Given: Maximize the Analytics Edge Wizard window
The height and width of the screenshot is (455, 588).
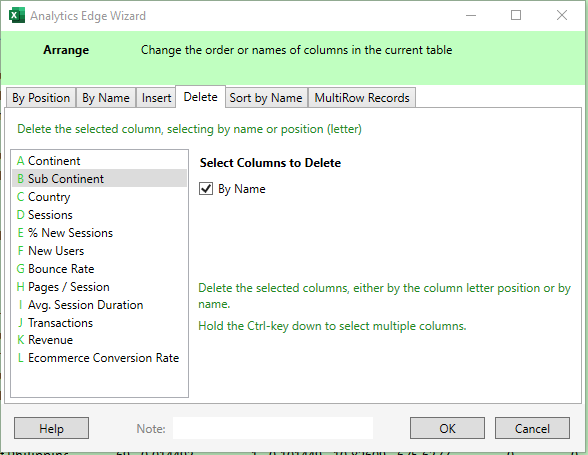Looking at the screenshot, I should 516,15.
